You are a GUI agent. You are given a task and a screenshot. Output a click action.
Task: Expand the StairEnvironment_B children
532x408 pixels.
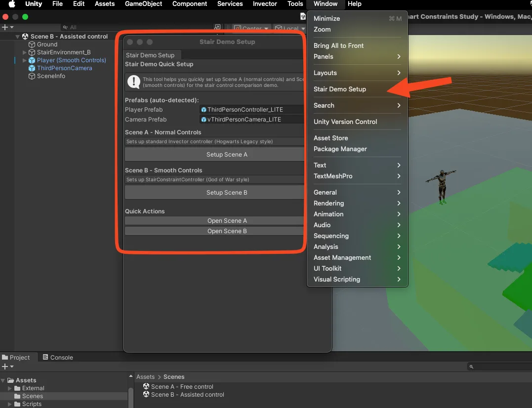point(24,52)
